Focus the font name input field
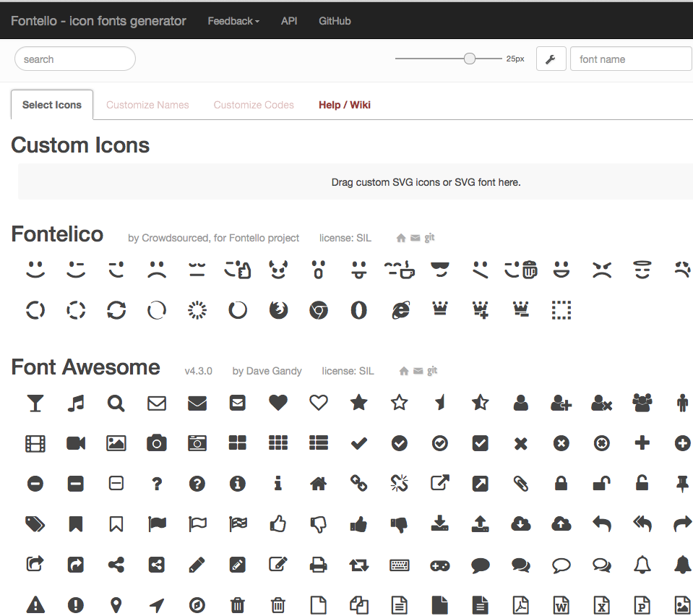This screenshot has height=616, width=693. tap(630, 59)
